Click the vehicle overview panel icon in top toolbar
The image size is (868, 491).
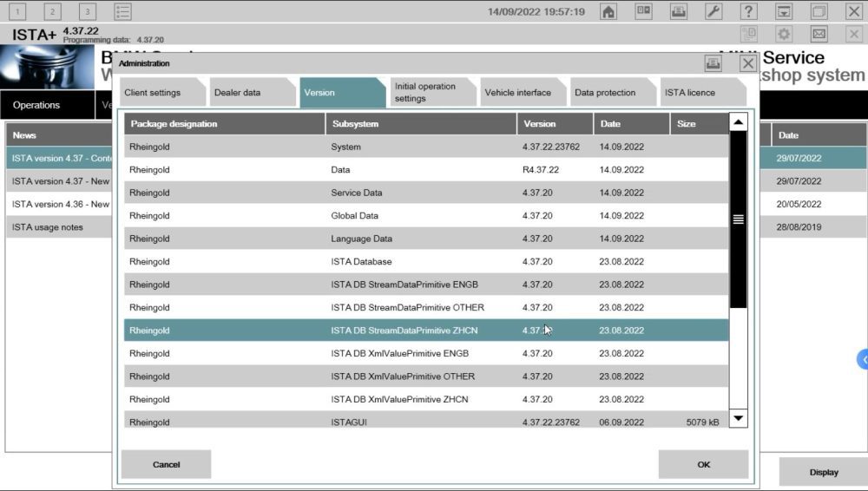(643, 11)
